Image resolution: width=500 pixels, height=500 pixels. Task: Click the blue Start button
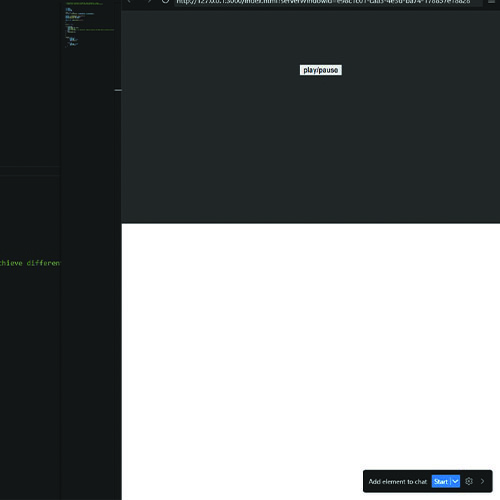tap(441, 481)
